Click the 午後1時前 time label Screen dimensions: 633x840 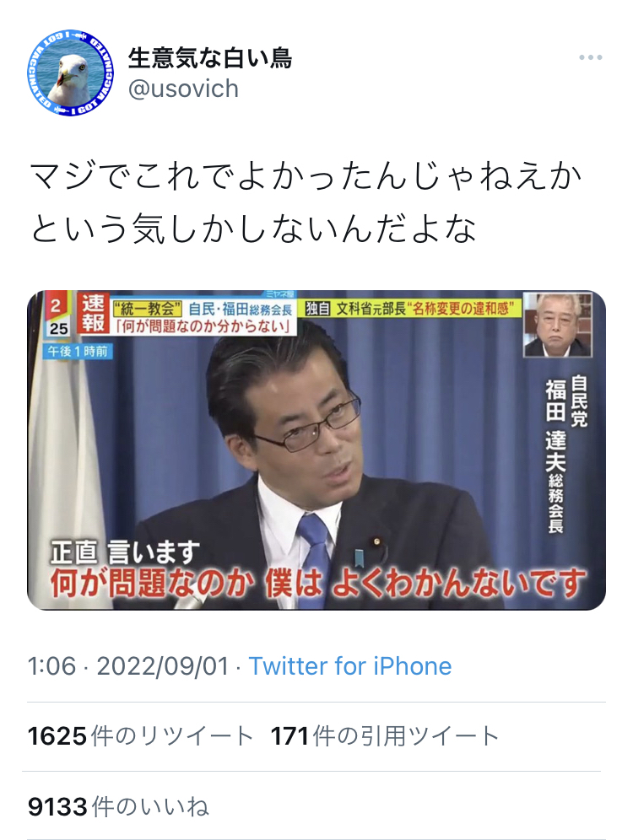78,352
